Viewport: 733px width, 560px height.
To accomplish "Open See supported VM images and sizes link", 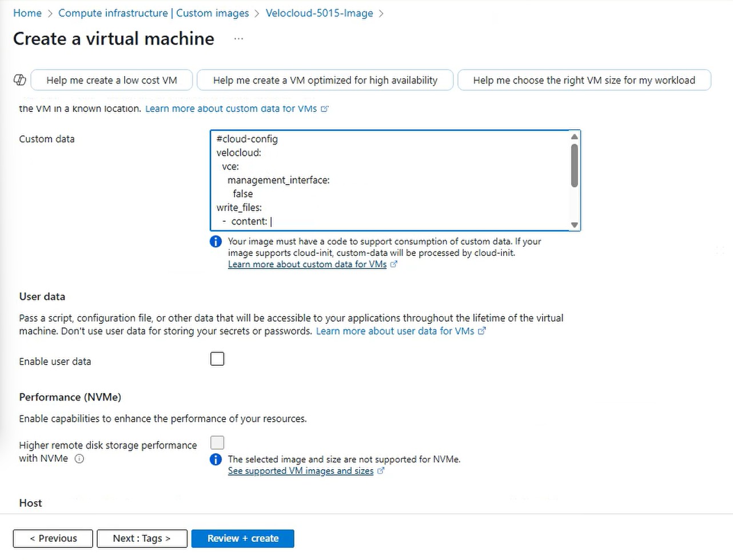I will click(301, 471).
